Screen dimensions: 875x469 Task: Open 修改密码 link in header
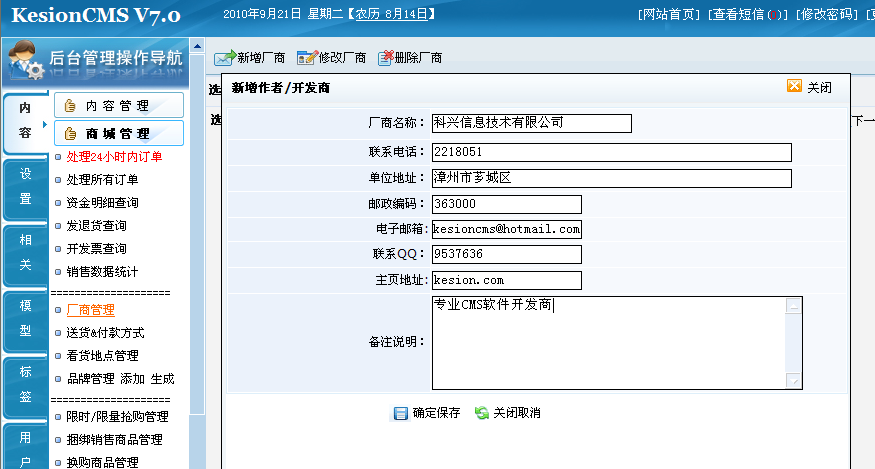[827, 15]
